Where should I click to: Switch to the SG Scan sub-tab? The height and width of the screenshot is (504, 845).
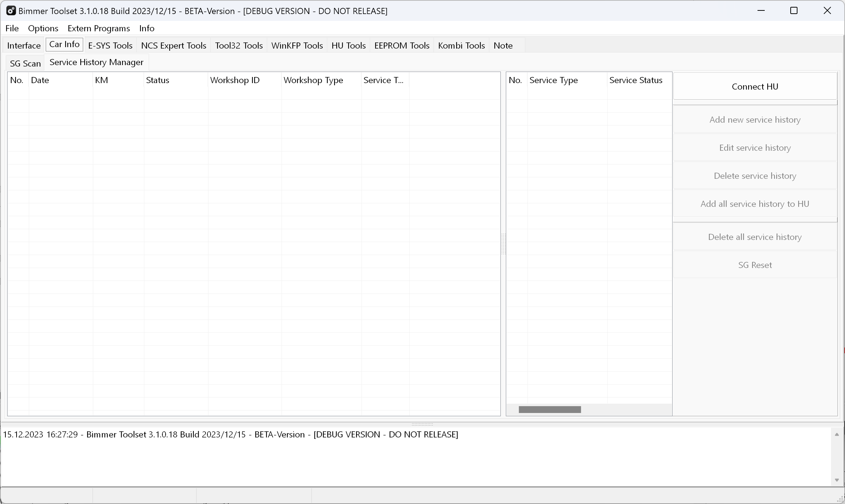[x=25, y=64]
